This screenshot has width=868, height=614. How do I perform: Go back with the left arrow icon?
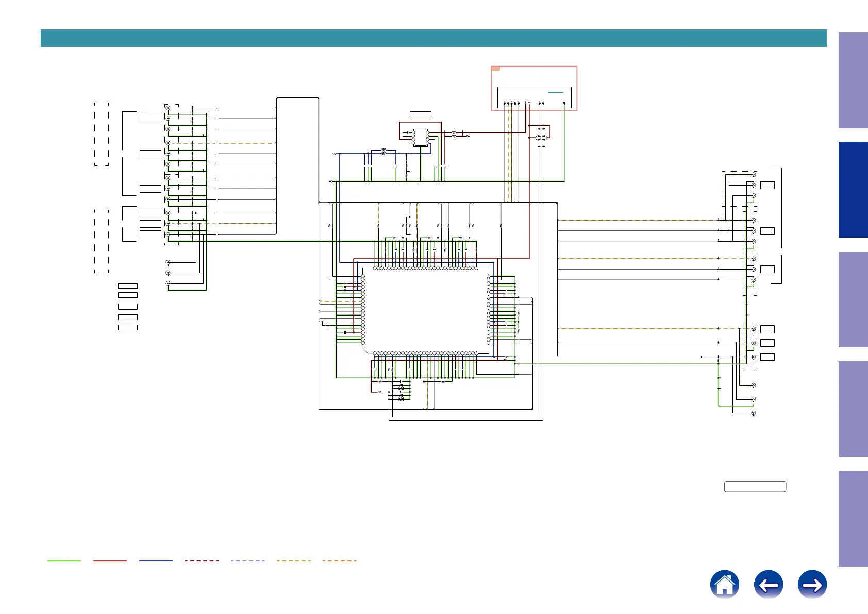point(769,585)
